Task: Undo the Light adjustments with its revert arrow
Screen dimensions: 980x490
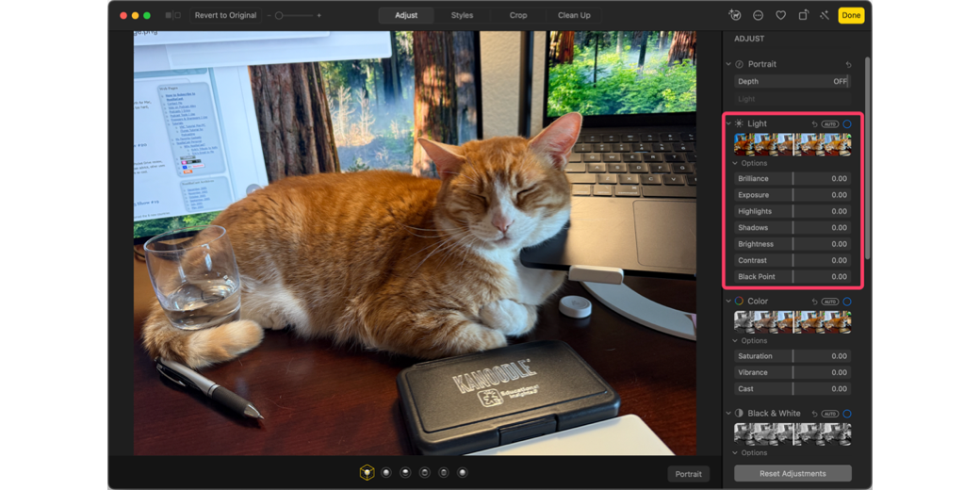Action: 814,124
